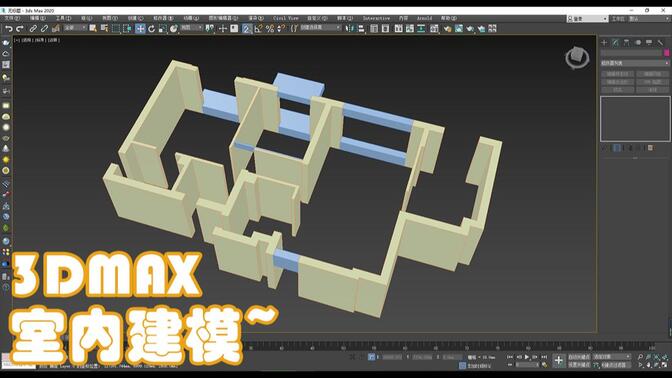Open the workspaces selector dropdown
The image size is (672, 378).
click(648, 19)
